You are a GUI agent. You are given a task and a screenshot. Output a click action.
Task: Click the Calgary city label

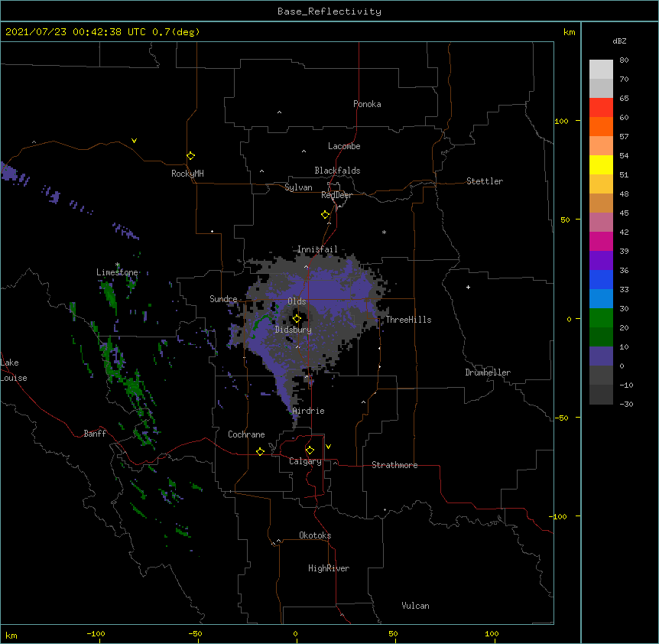(x=305, y=461)
